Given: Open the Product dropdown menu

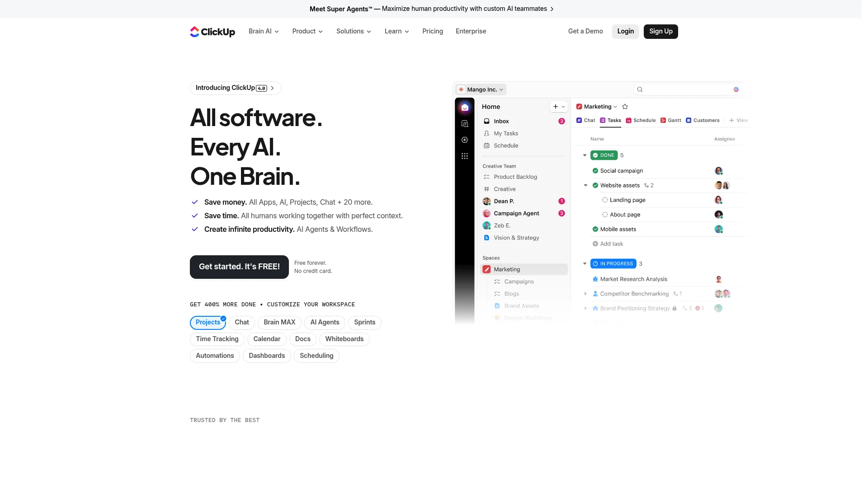Looking at the screenshot, I should (307, 32).
